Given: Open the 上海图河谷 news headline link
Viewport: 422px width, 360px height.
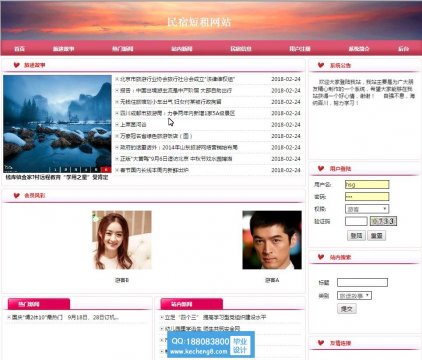Looking at the screenshot, I should point(133,125).
